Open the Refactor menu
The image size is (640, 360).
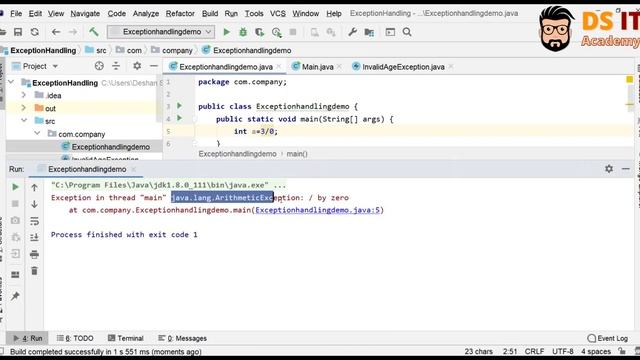pyautogui.click(x=180, y=13)
